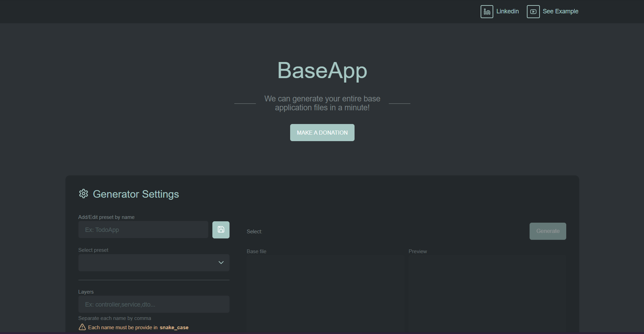Image resolution: width=644 pixels, height=334 pixels.
Task: Click the Layers input field
Action: [153, 304]
